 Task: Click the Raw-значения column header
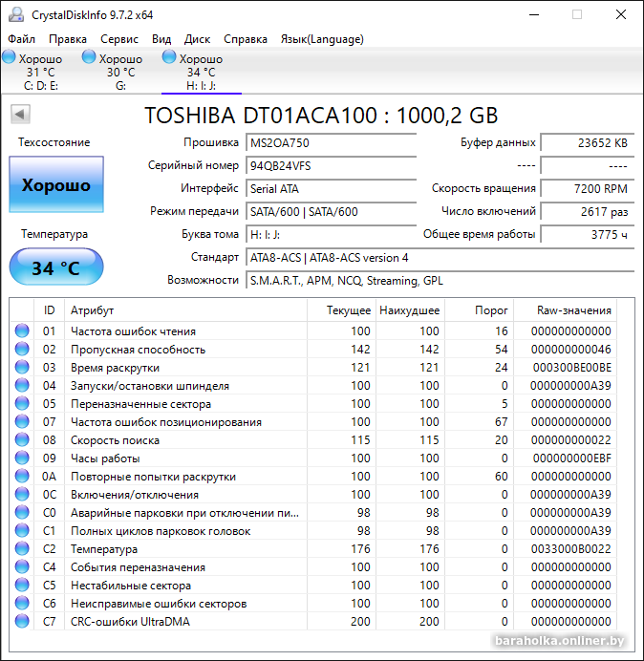click(574, 310)
